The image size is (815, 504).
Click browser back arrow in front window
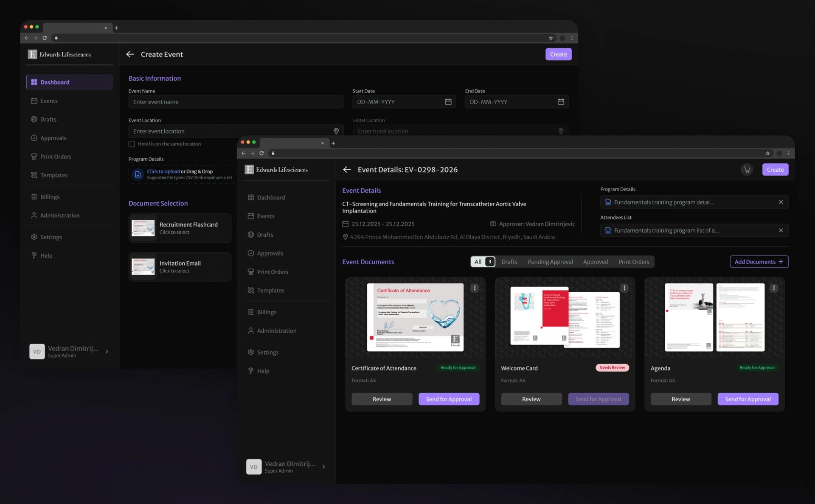tap(243, 153)
